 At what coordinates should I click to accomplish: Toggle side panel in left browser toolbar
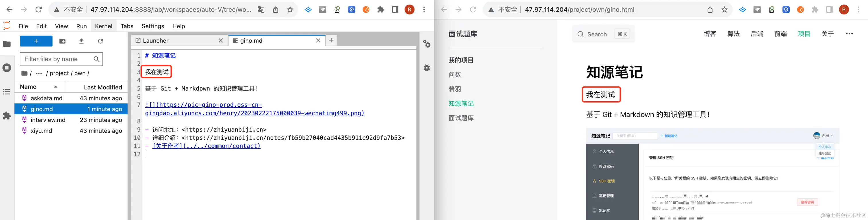395,9
